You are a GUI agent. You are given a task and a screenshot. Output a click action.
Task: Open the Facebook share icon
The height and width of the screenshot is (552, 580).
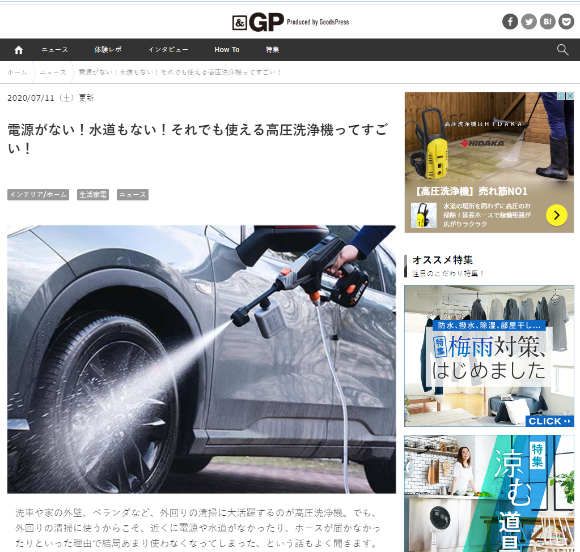click(x=510, y=21)
